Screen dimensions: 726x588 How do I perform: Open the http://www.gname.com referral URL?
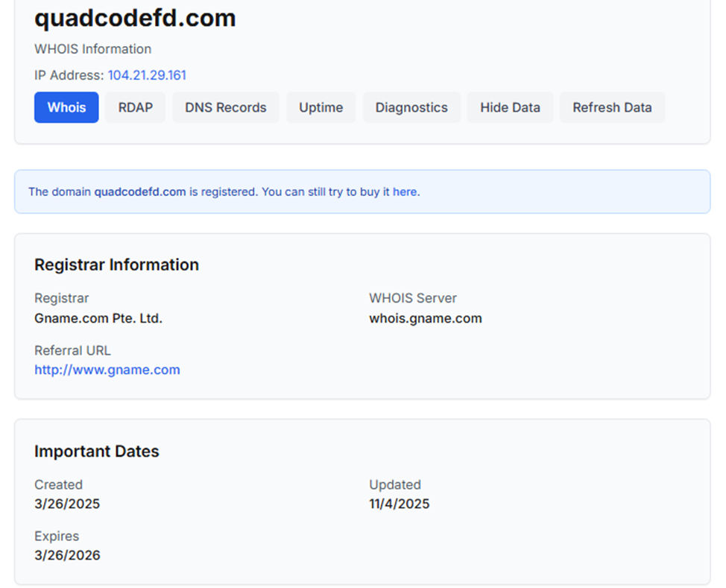(x=107, y=370)
